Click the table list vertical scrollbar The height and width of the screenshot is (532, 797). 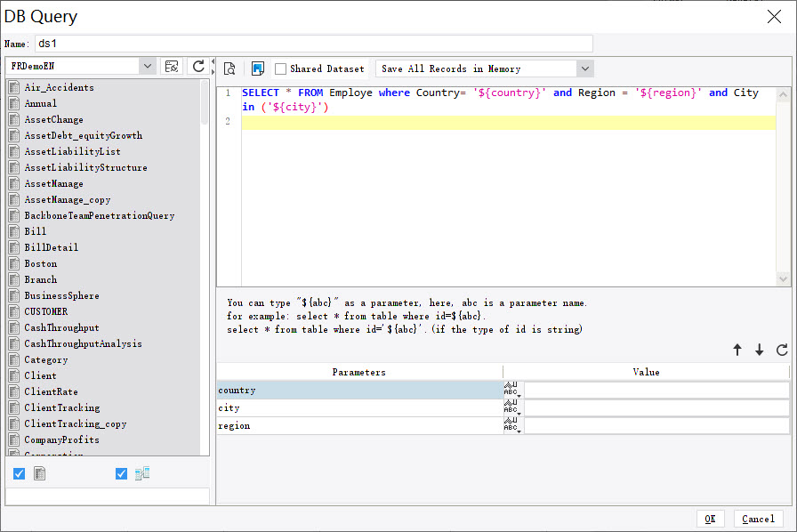(205, 267)
